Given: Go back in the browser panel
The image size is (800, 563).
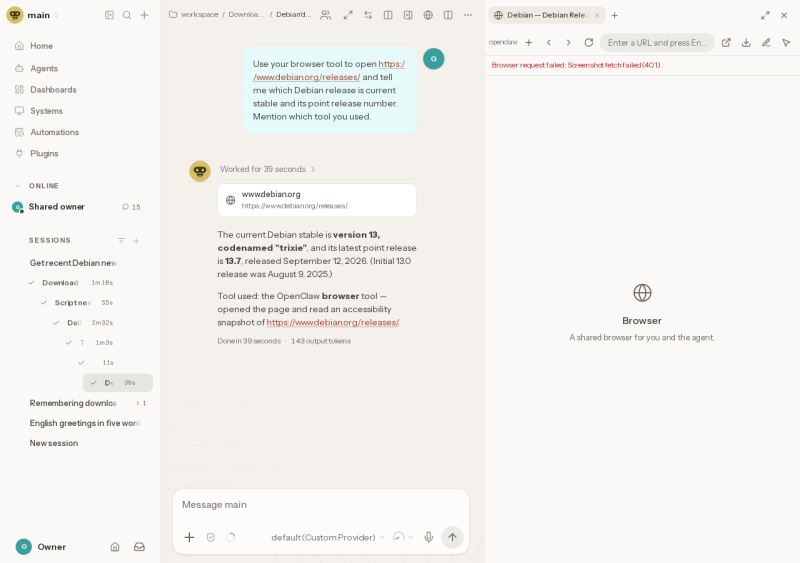Looking at the screenshot, I should (549, 42).
